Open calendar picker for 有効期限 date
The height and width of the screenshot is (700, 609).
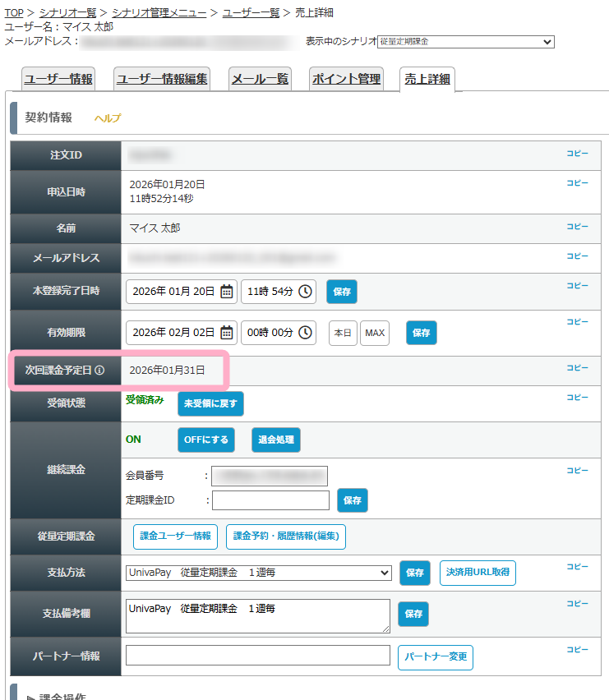[x=228, y=332]
